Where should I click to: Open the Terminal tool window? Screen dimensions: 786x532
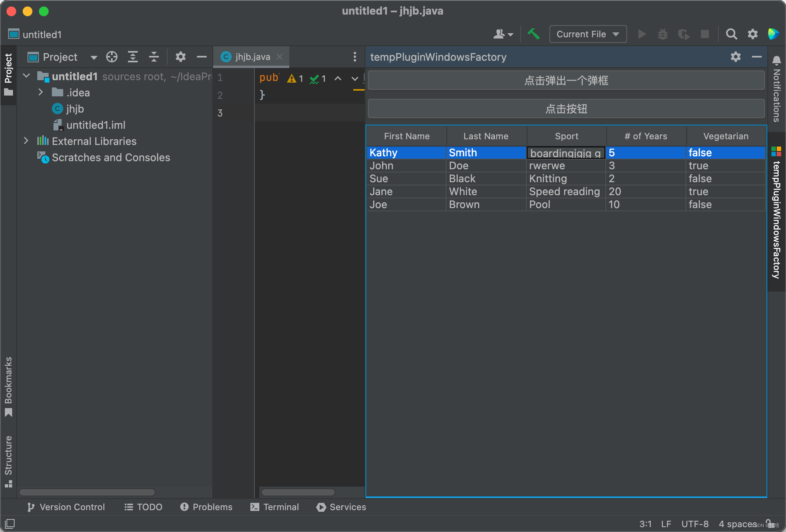(275, 507)
